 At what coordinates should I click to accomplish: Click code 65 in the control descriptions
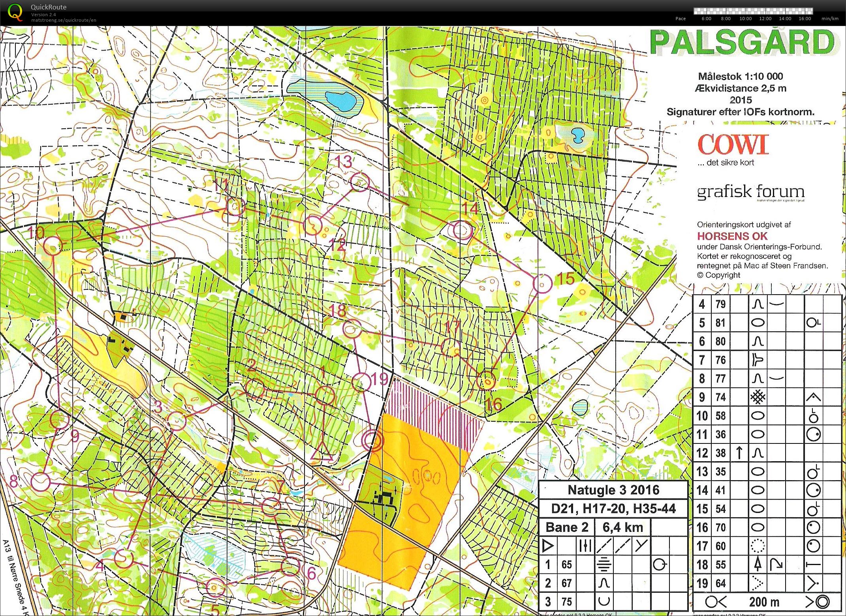click(567, 565)
